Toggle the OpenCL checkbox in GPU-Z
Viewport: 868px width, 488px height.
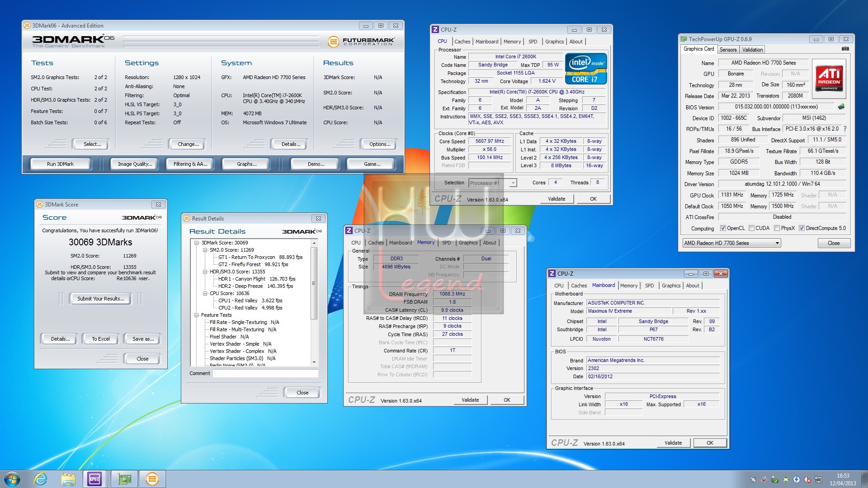(723, 228)
